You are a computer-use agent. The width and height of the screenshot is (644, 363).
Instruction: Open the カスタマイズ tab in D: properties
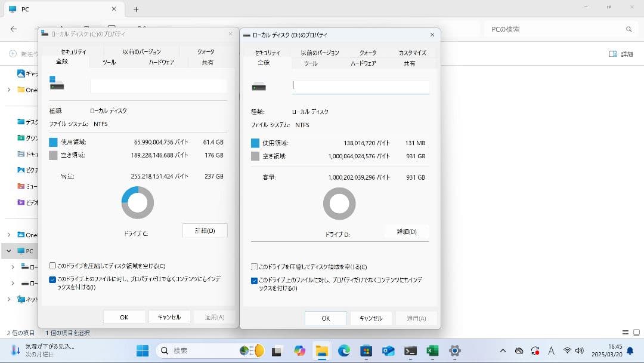[413, 53]
